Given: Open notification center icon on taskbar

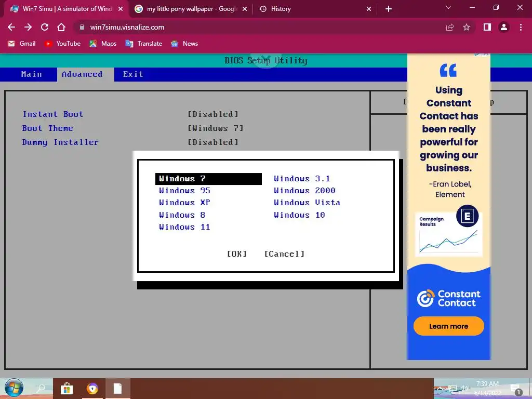Looking at the screenshot, I should (x=516, y=389).
